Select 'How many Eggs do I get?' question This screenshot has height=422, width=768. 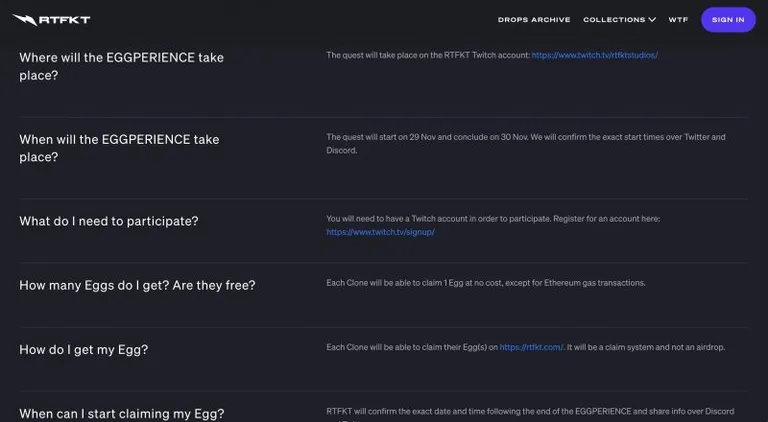137,285
